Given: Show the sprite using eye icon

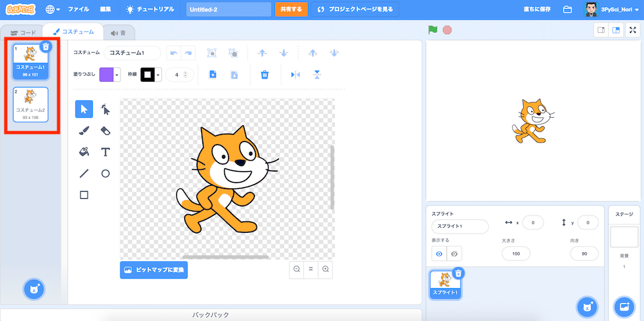Looking at the screenshot, I should pyautogui.click(x=439, y=253).
